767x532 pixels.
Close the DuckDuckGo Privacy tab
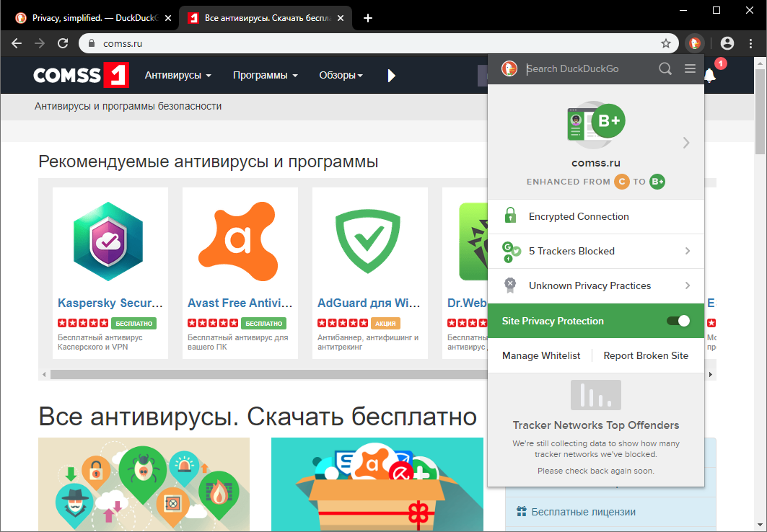pyautogui.click(x=168, y=18)
